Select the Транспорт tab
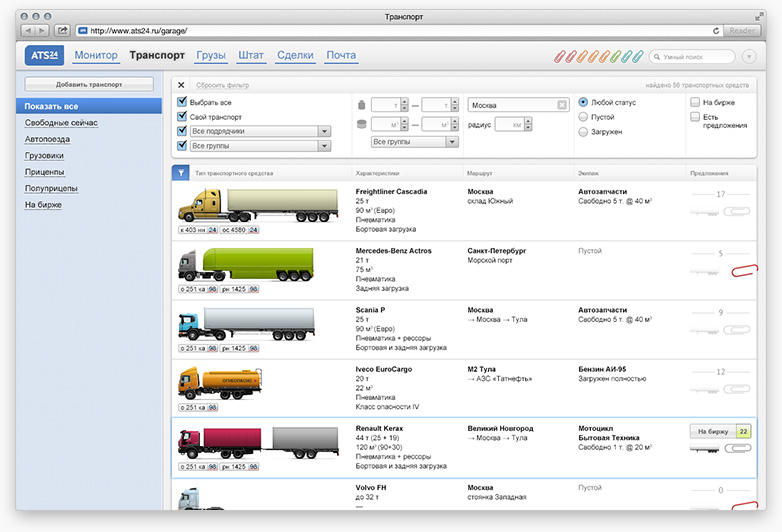The image size is (782, 532). [x=157, y=55]
